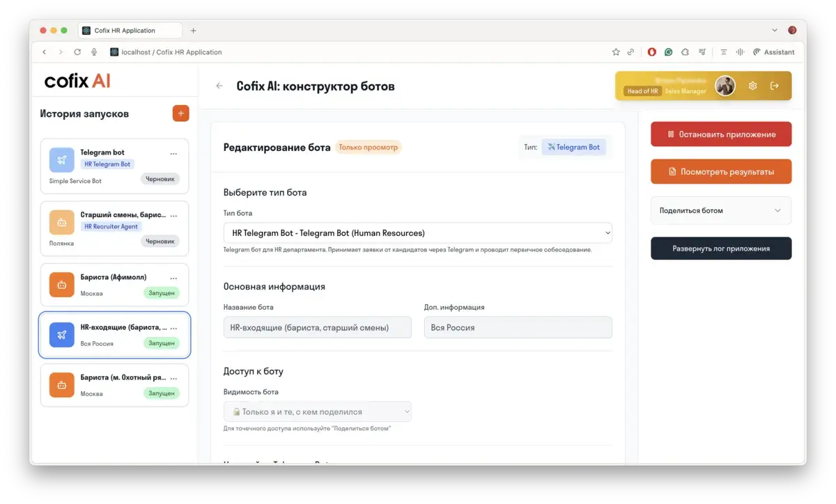Click the red shield extension icon
836x504 pixels.
pos(652,52)
